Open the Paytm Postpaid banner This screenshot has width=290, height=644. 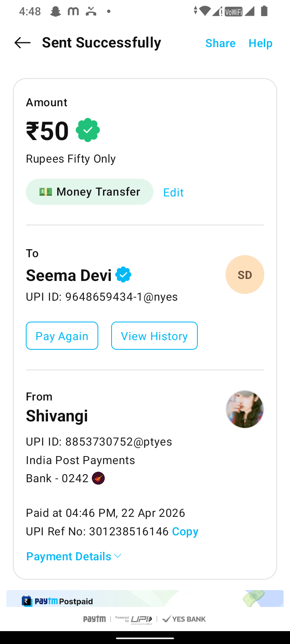145,599
